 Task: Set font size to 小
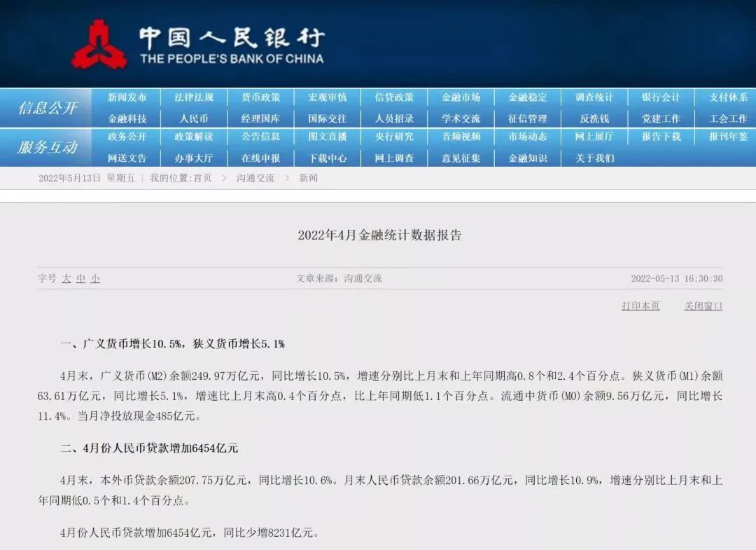coord(95,279)
